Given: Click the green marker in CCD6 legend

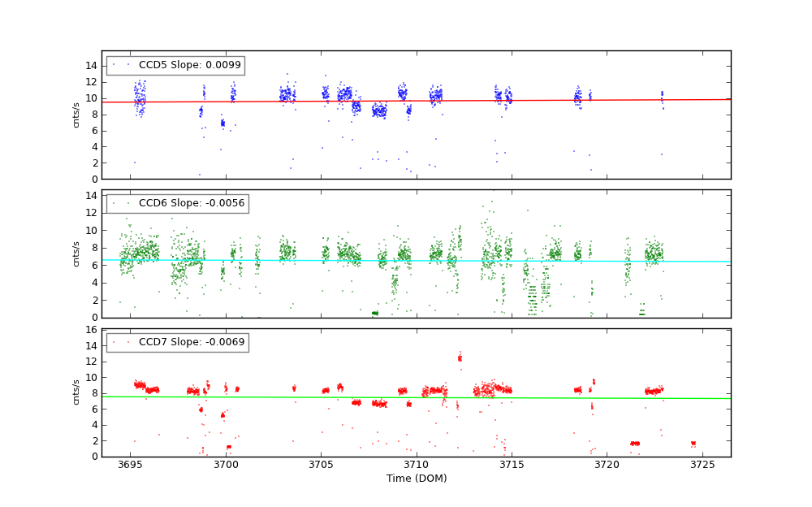Looking at the screenshot, I should [120, 203].
